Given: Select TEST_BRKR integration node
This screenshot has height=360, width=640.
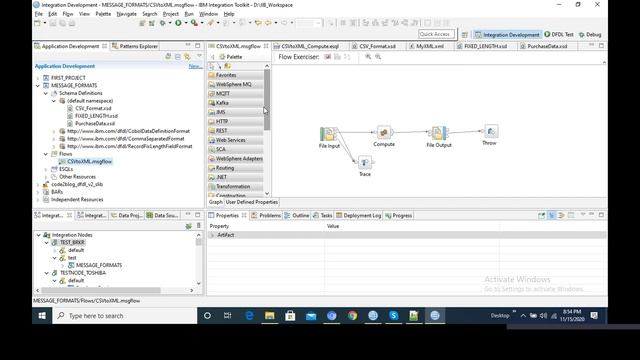Looking at the screenshot, I should [x=72, y=242].
